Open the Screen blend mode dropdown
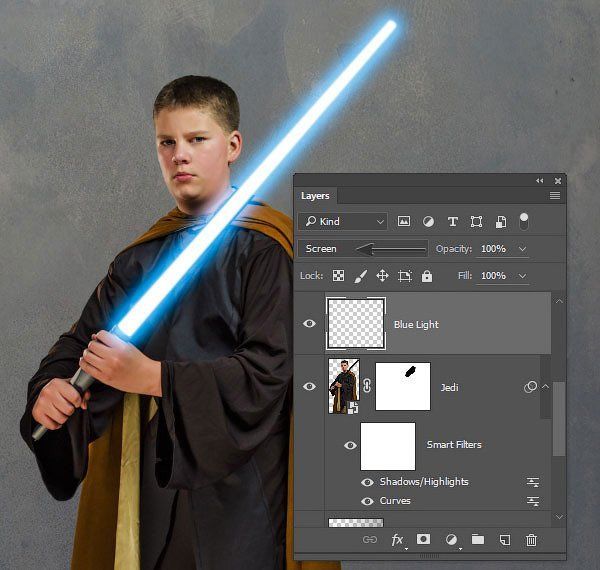 [x=363, y=249]
